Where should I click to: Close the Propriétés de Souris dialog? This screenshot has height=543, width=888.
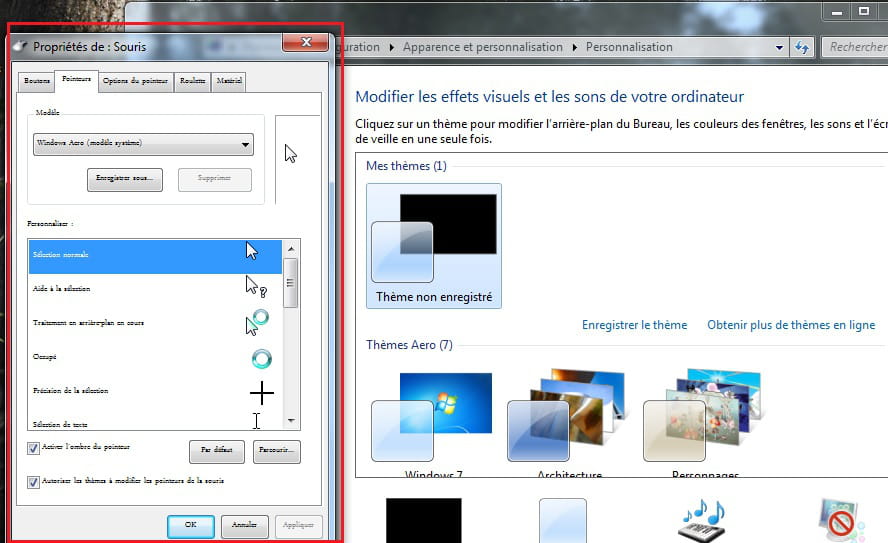[x=306, y=42]
